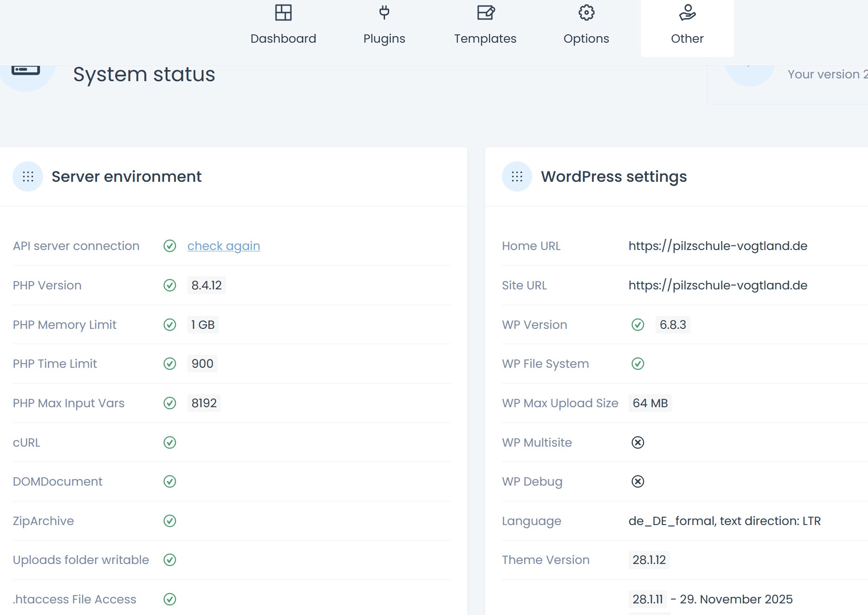Click the Options gear icon
This screenshot has height=615, width=868.
click(x=586, y=13)
